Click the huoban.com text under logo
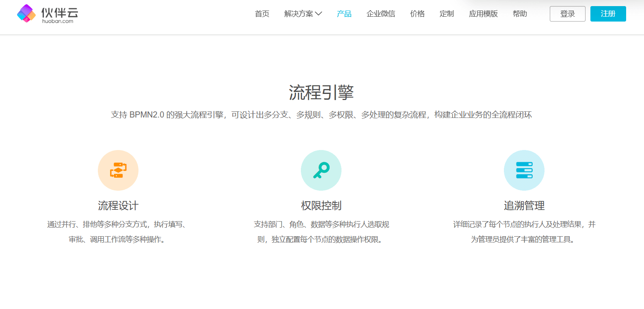The width and height of the screenshot is (644, 309). [58, 21]
